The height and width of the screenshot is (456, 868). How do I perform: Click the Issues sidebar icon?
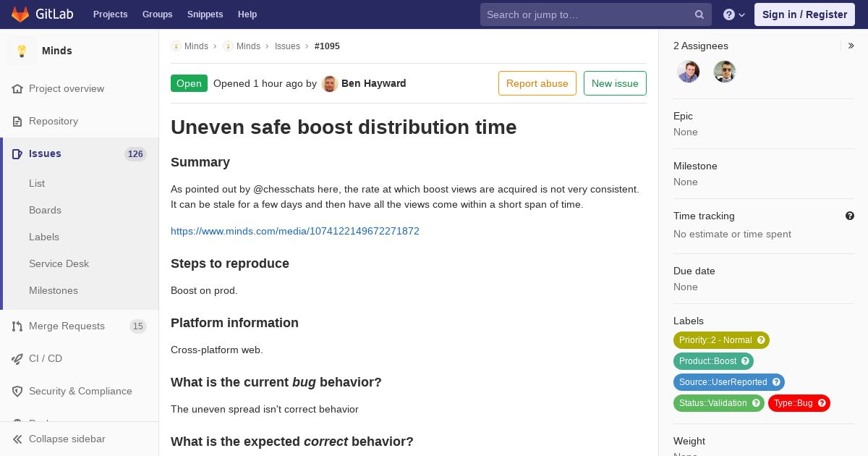click(17, 153)
